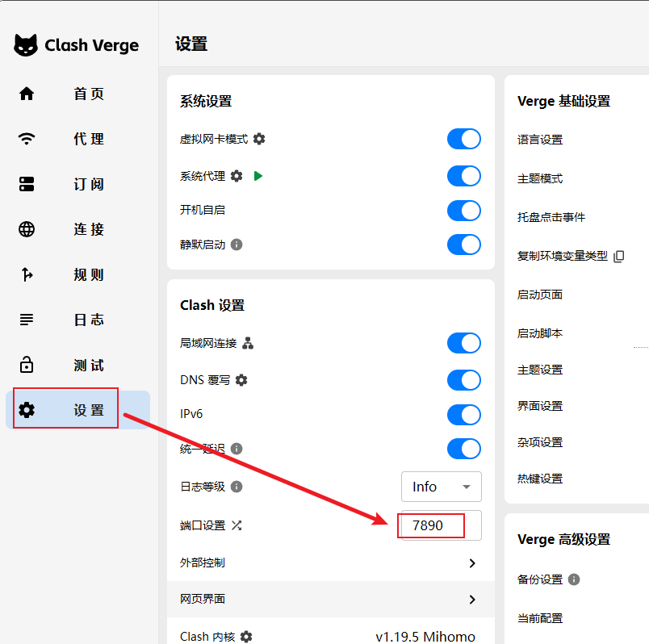
Task: Click info icon next to 静默启动
Action: pyautogui.click(x=237, y=245)
